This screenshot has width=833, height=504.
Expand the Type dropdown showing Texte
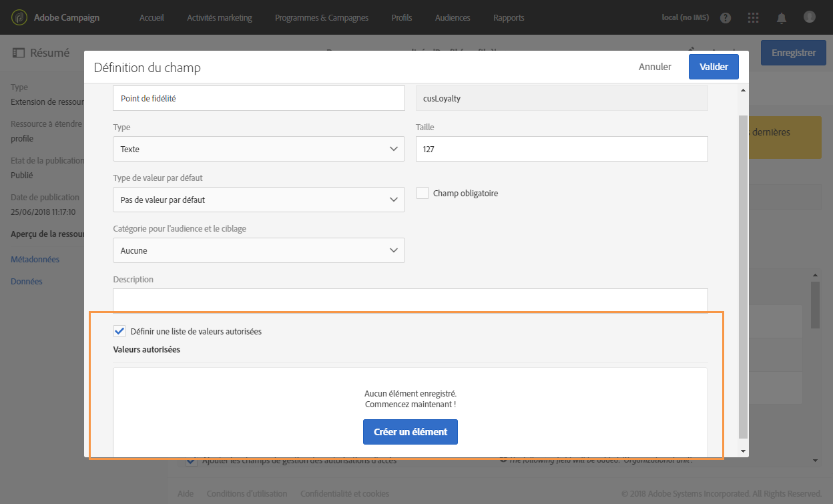[259, 149]
